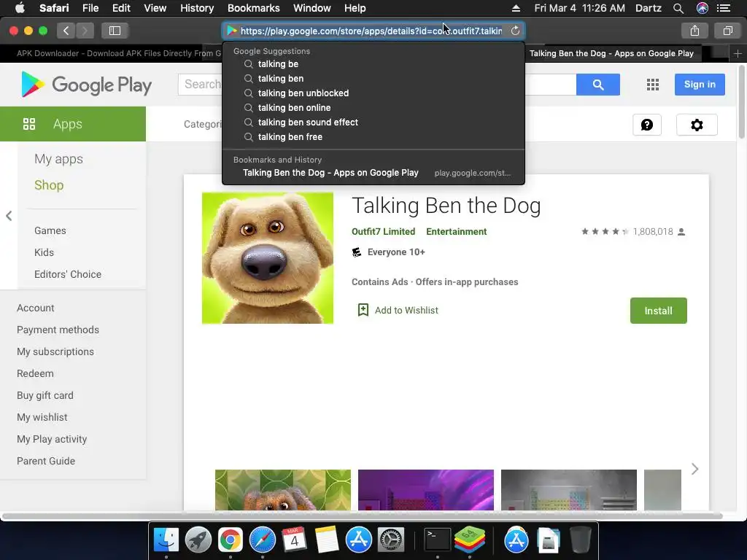Choose the 'talking ben' suggestion
This screenshot has width=747, height=560.
pos(373,79)
